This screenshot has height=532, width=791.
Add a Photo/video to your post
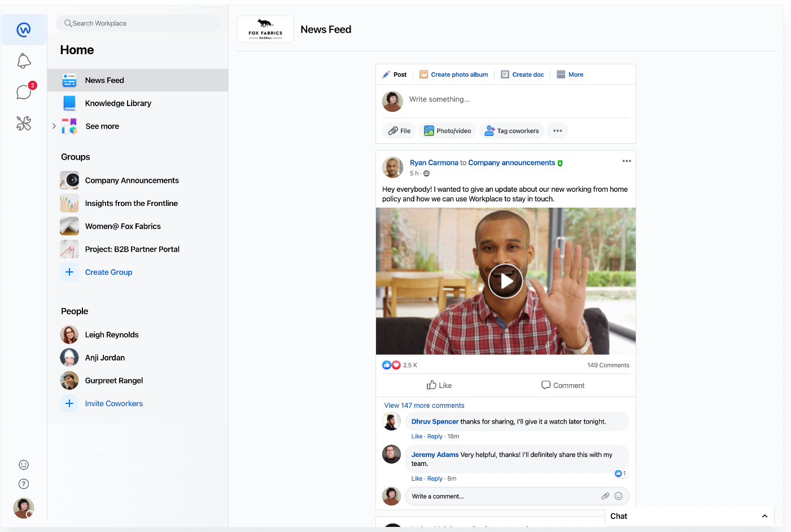[x=448, y=130]
